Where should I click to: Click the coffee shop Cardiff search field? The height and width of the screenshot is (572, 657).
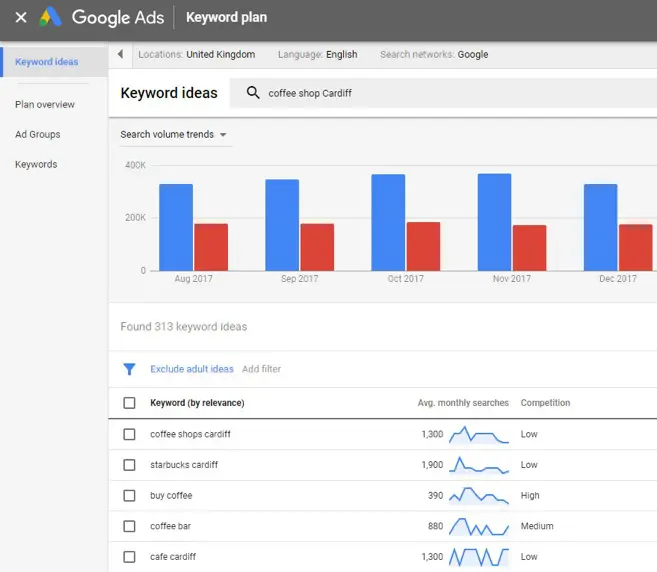(x=443, y=93)
